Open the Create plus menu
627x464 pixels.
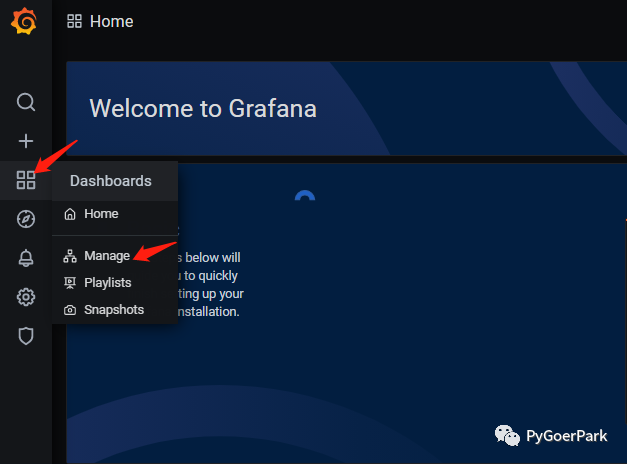26,141
